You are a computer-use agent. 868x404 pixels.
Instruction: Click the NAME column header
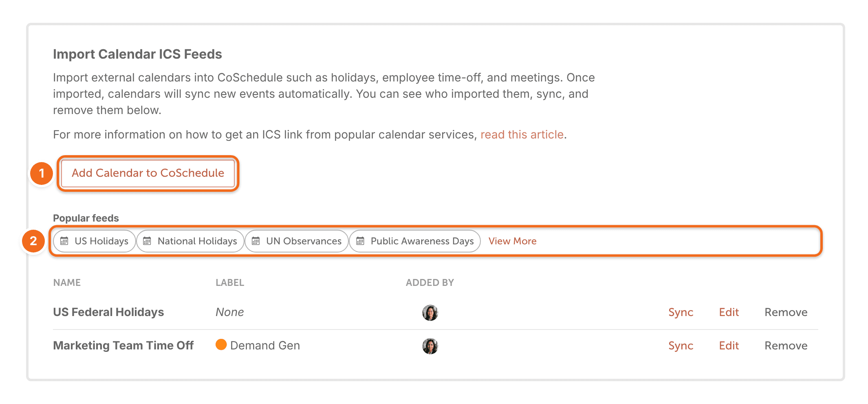click(x=67, y=283)
